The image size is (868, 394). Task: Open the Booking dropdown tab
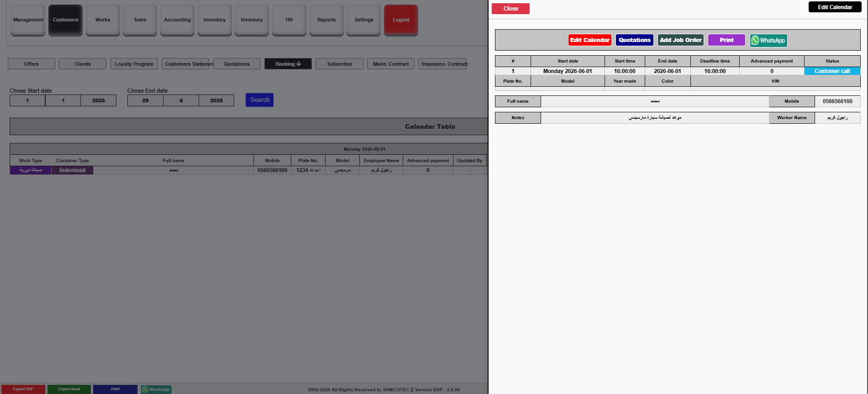click(x=288, y=64)
